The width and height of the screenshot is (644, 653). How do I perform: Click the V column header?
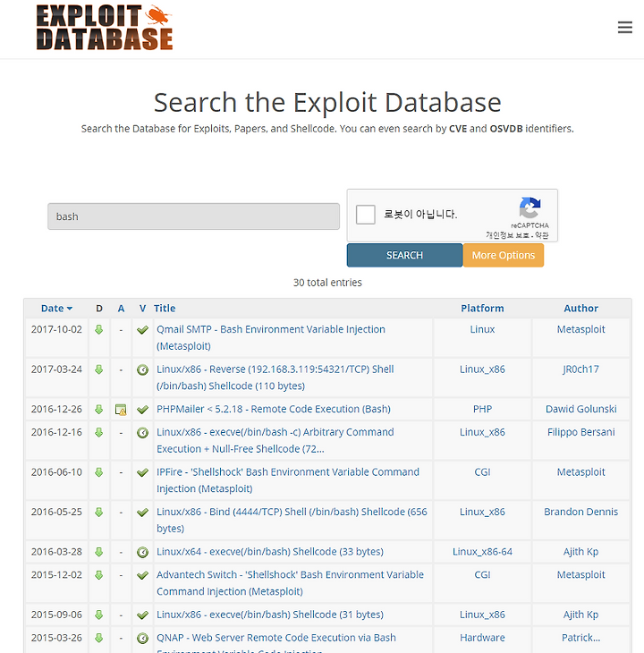[x=142, y=309]
